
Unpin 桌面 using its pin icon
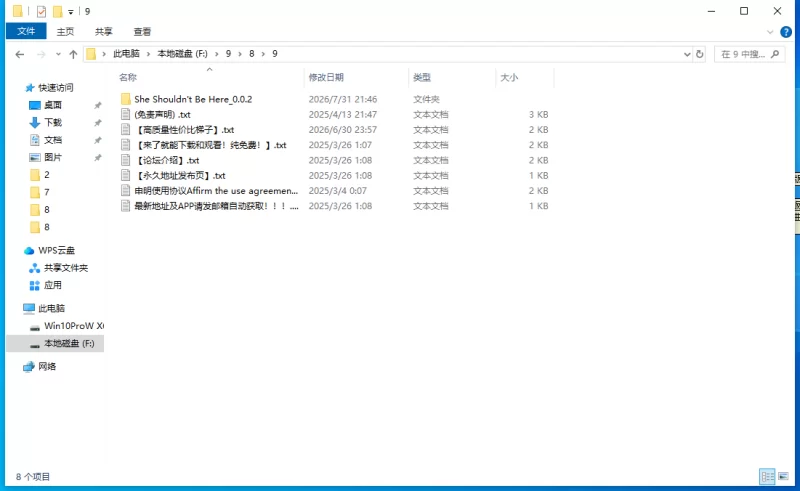(x=97, y=106)
